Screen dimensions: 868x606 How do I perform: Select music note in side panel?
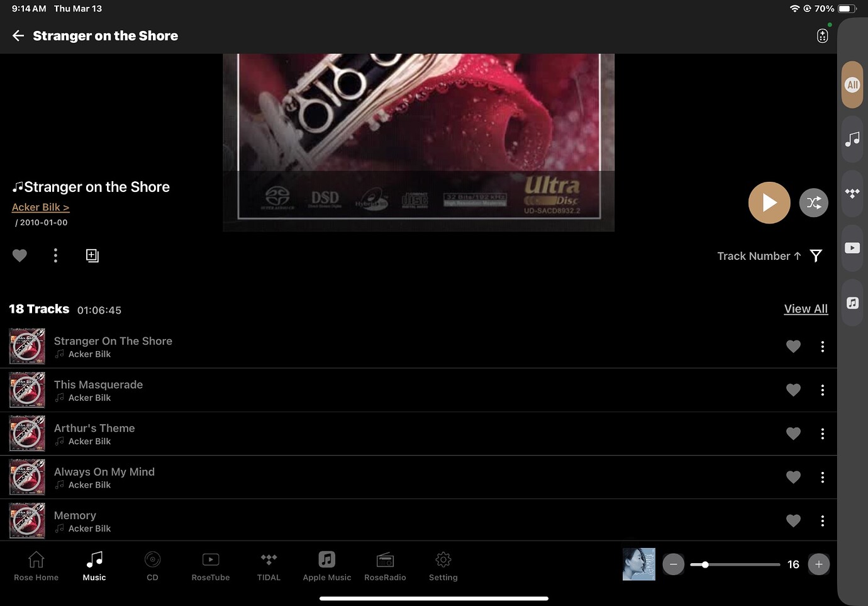coord(852,139)
